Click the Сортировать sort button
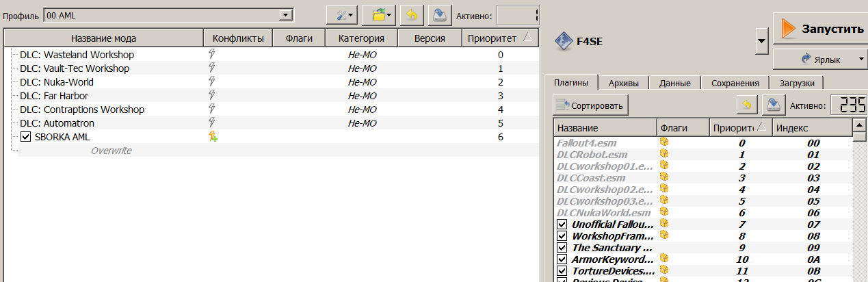 click(x=590, y=105)
